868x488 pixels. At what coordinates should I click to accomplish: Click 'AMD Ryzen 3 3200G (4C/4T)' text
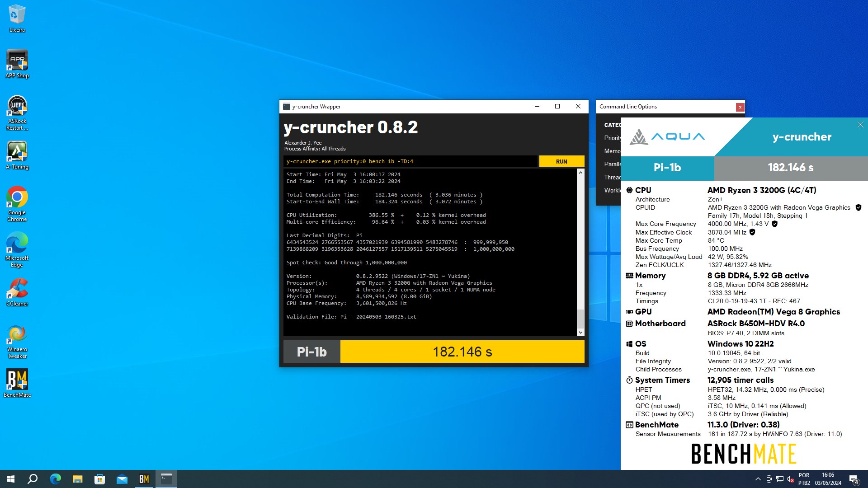point(762,190)
